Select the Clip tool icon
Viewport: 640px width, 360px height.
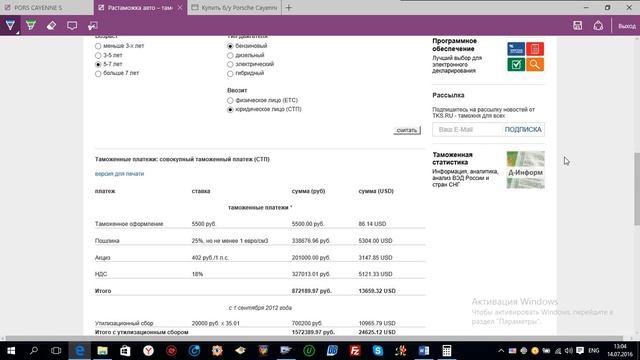(93, 25)
